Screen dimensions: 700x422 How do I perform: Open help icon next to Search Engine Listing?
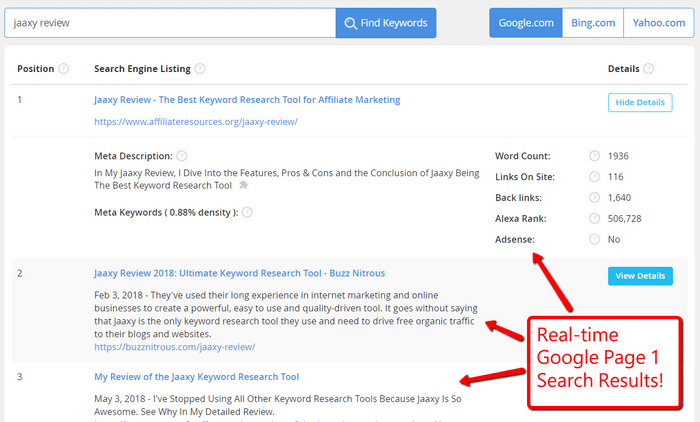[x=200, y=69]
